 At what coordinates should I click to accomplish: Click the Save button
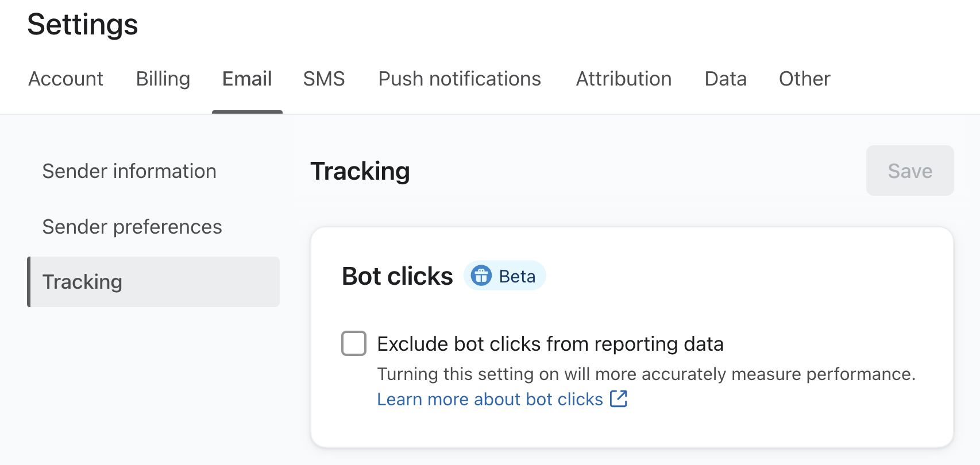pos(909,170)
